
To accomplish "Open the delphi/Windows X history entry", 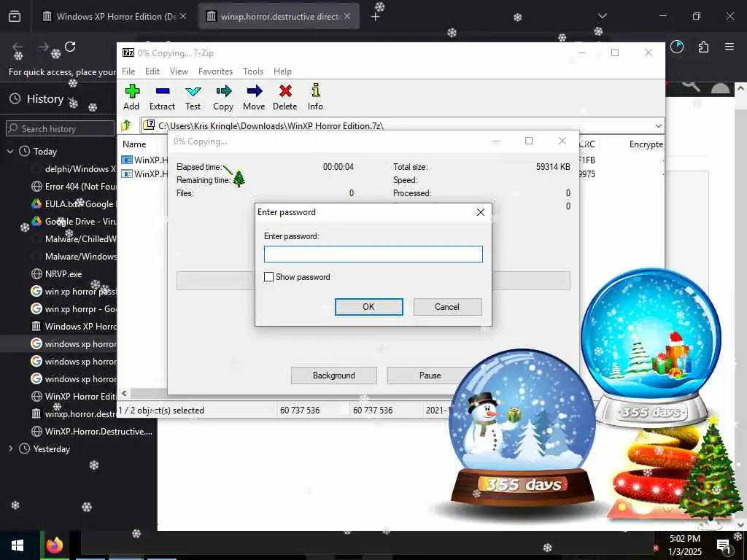I will click(74, 169).
